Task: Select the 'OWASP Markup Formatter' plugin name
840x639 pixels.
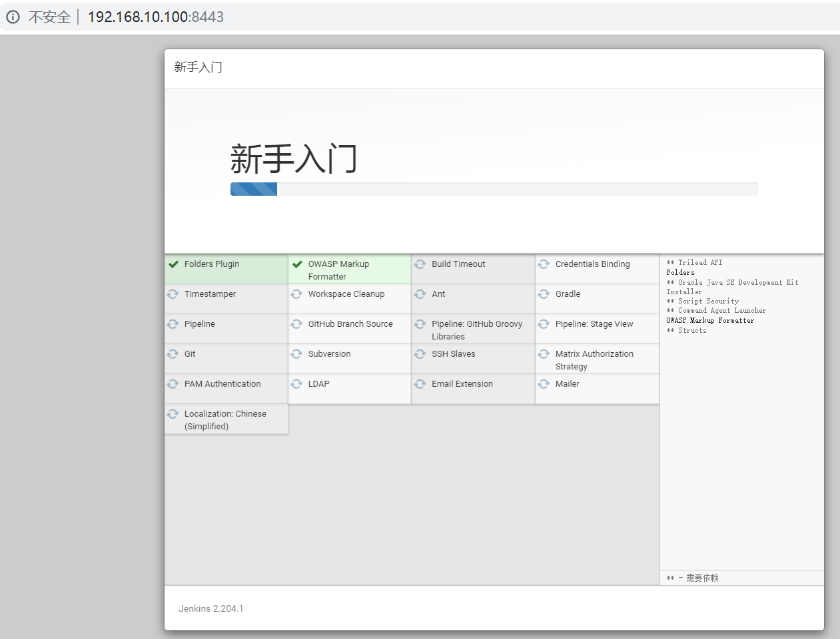Action: [338, 270]
